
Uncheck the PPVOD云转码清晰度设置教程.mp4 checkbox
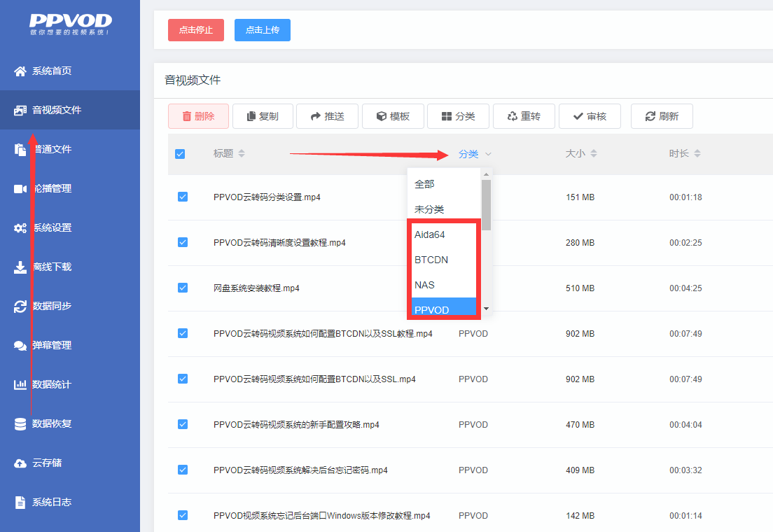[x=183, y=243]
